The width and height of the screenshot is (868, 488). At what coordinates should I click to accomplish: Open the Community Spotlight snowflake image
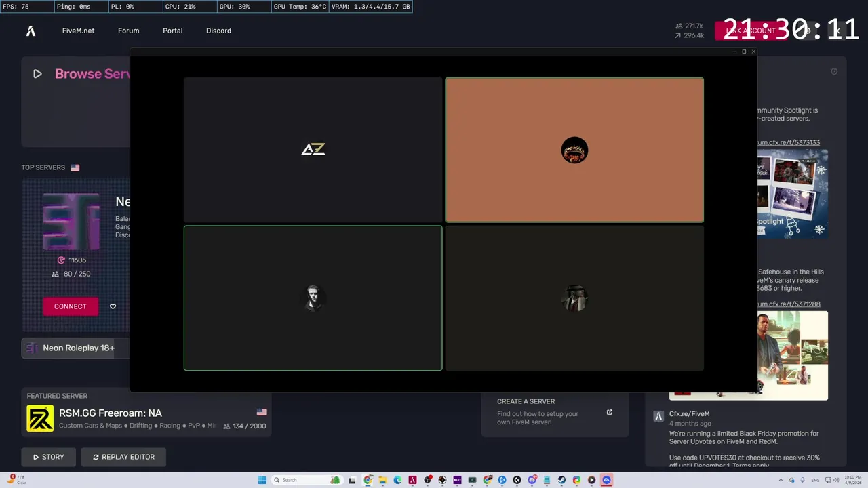click(792, 193)
